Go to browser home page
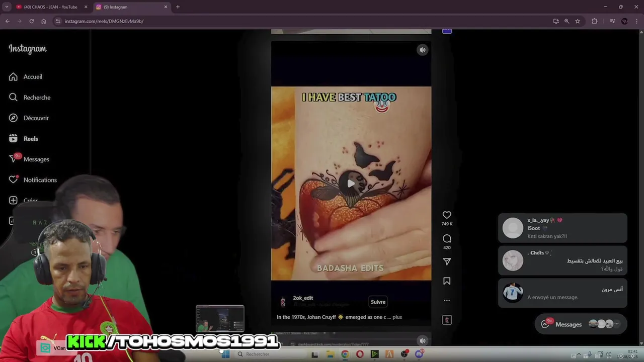 click(x=43, y=21)
